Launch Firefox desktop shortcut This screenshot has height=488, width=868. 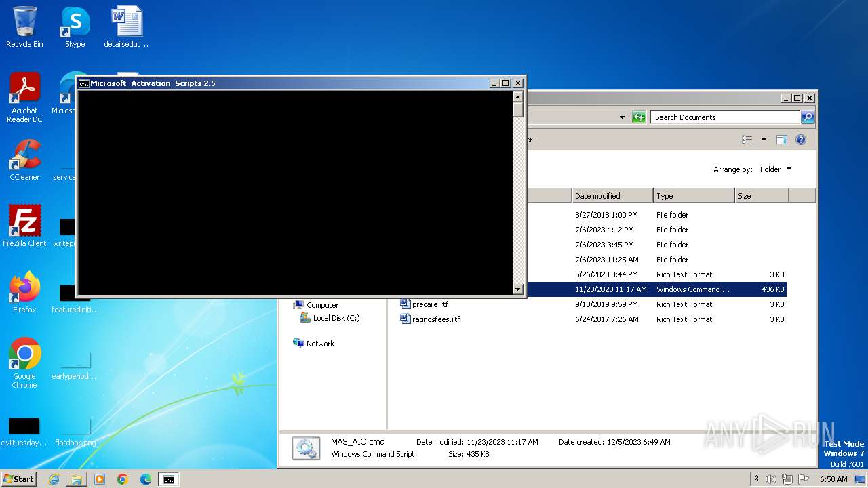click(x=24, y=293)
